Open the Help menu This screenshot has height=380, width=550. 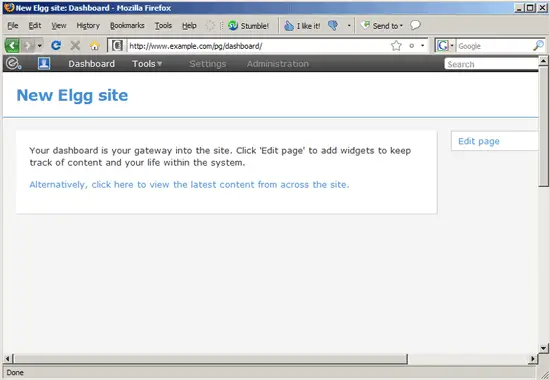tap(189, 26)
